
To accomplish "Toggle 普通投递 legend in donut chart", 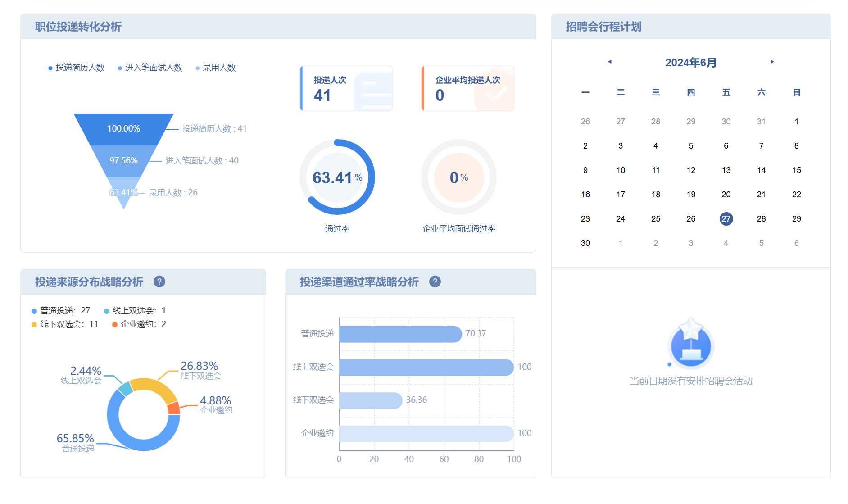I will [x=61, y=311].
